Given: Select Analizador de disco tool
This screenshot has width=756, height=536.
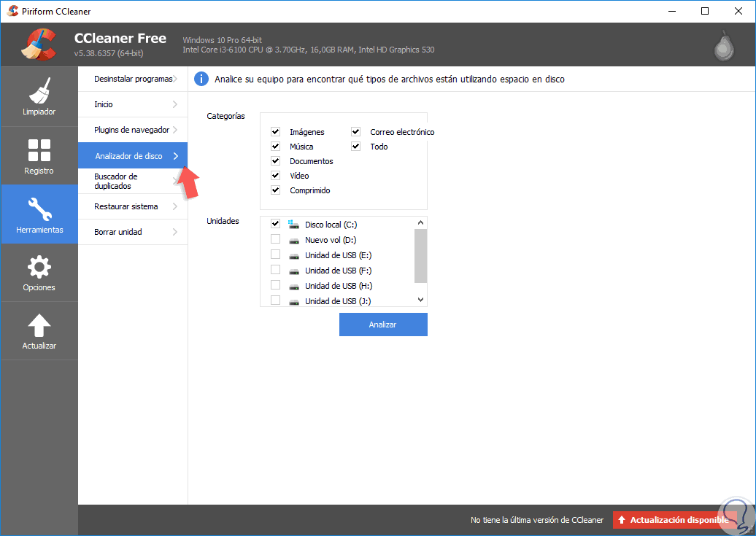Looking at the screenshot, I should (x=133, y=155).
